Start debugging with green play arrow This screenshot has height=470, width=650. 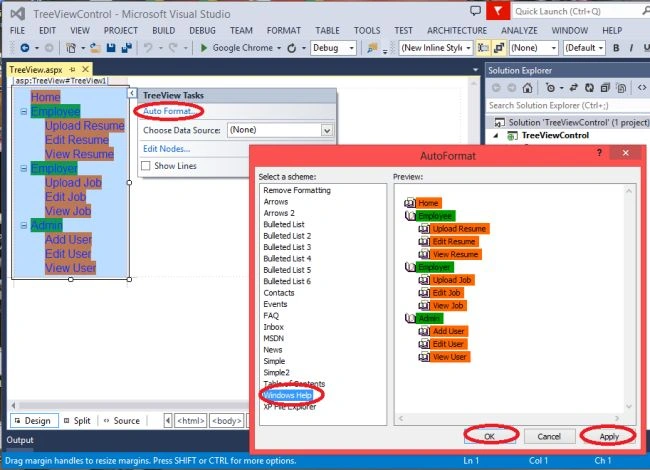tap(203, 48)
